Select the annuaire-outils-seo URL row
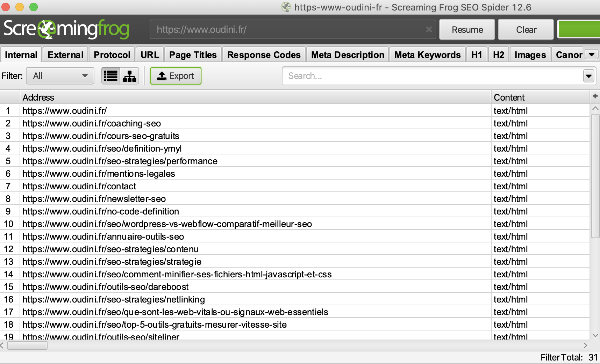Viewport: 600px width, 364px height. [295, 236]
